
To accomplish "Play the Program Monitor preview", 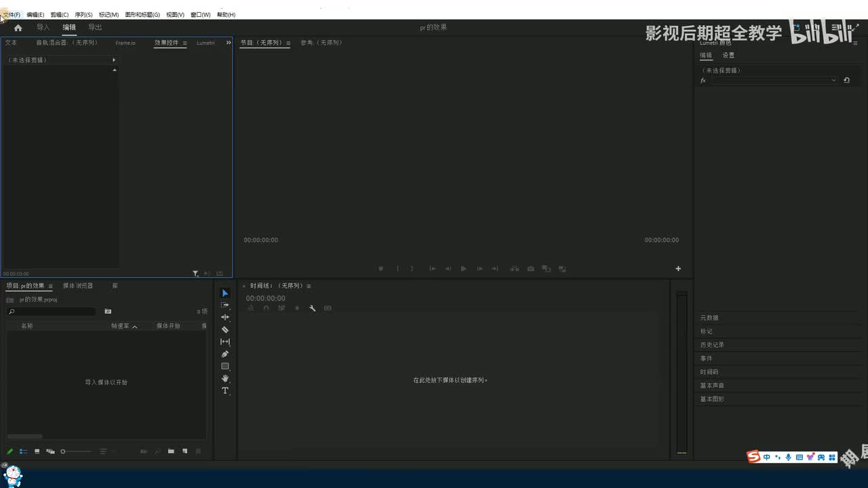I will pyautogui.click(x=464, y=268).
